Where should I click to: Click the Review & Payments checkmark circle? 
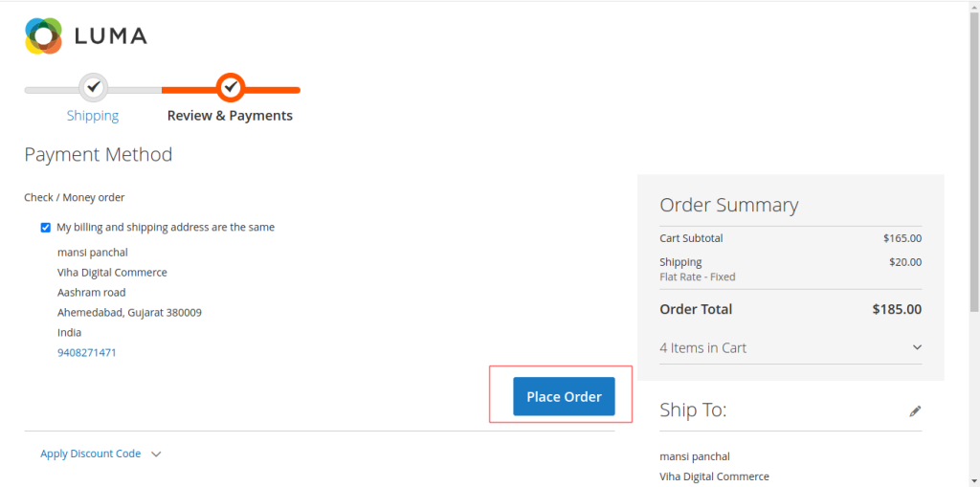tap(231, 87)
